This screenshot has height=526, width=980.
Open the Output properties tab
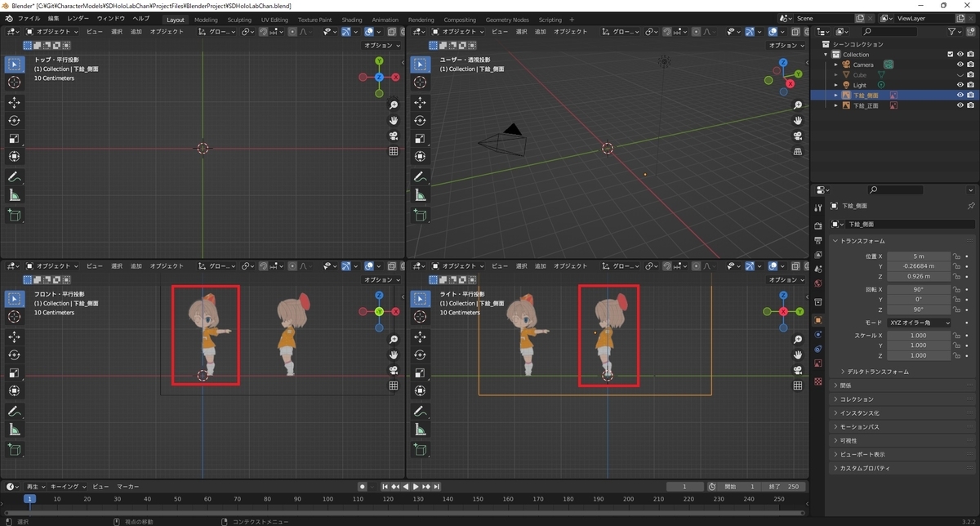pos(818,240)
